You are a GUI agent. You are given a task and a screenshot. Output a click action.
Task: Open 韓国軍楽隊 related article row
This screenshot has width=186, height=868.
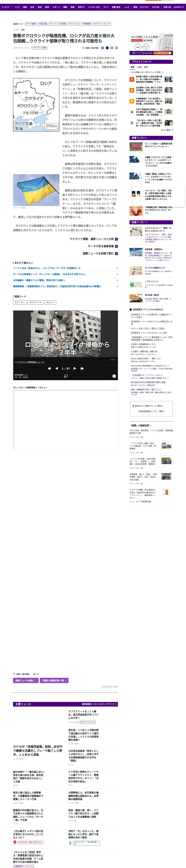65,286
